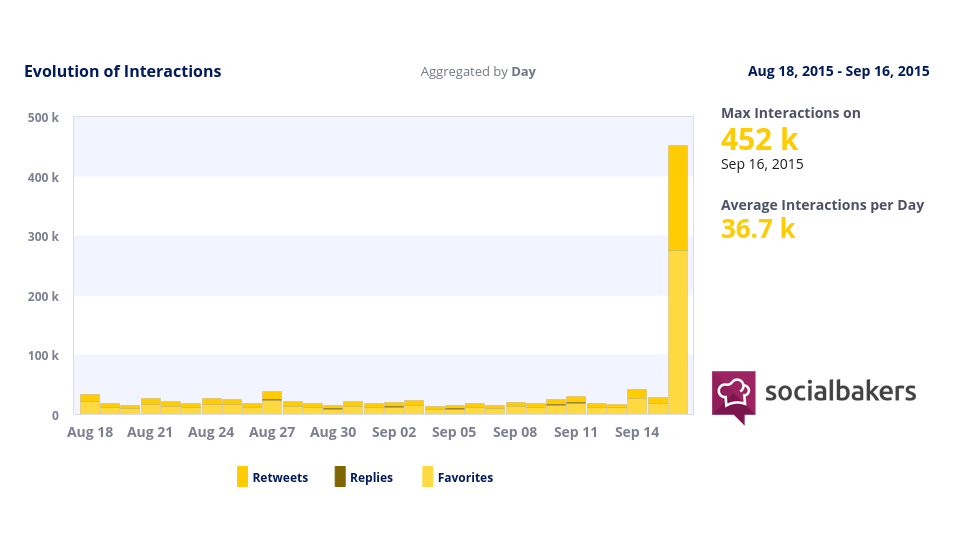Click the Evolution of Interactions title
This screenshot has height=541, width=954.
tap(123, 71)
